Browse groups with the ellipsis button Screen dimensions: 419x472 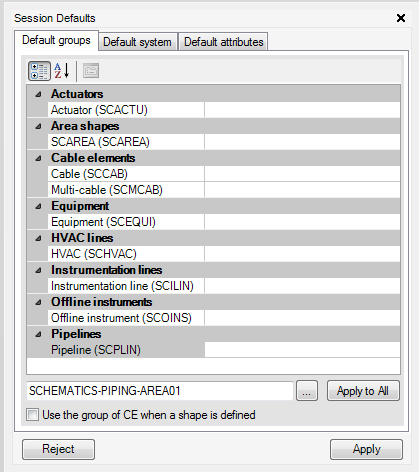tap(307, 391)
